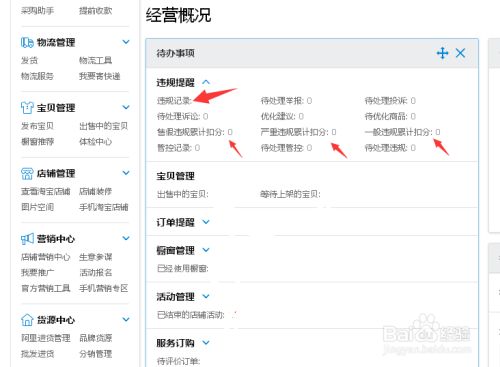500x367 pixels.
Task: Expand the 橱窗管理 section chevron
Action: coord(206,250)
